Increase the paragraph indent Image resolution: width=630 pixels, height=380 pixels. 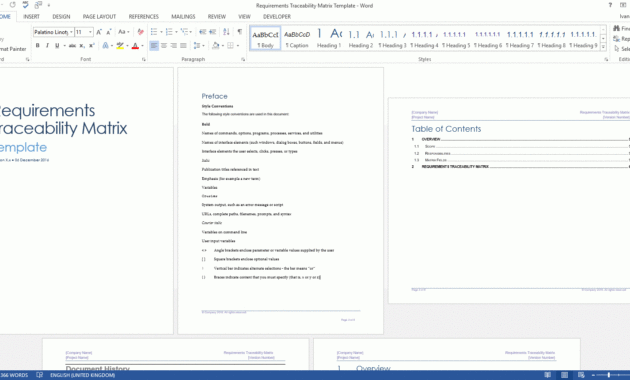tap(213, 32)
